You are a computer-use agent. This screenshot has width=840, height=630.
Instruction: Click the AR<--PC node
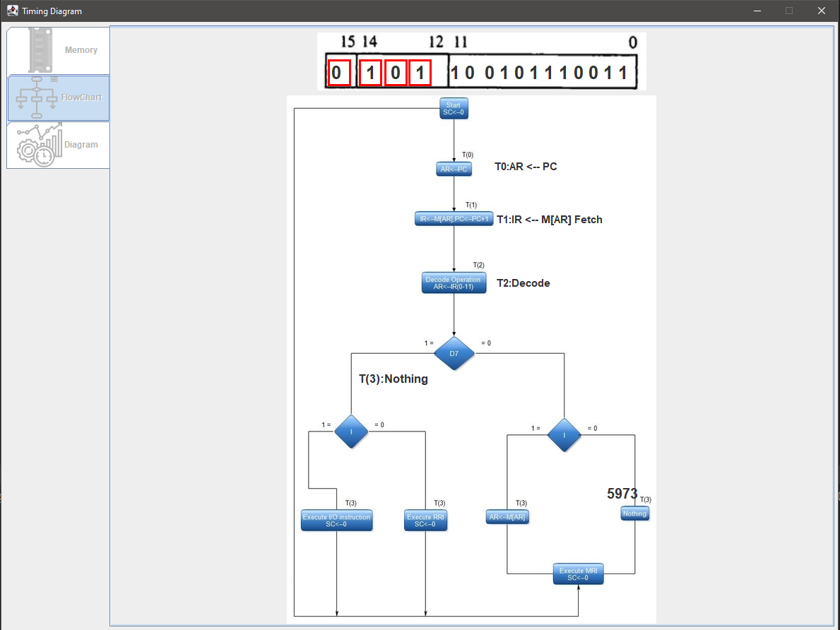coord(454,169)
